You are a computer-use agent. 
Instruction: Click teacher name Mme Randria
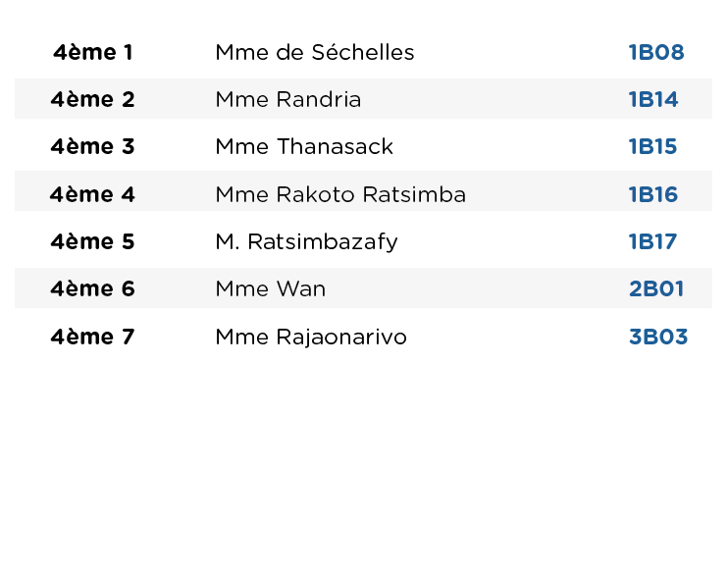coord(288,99)
